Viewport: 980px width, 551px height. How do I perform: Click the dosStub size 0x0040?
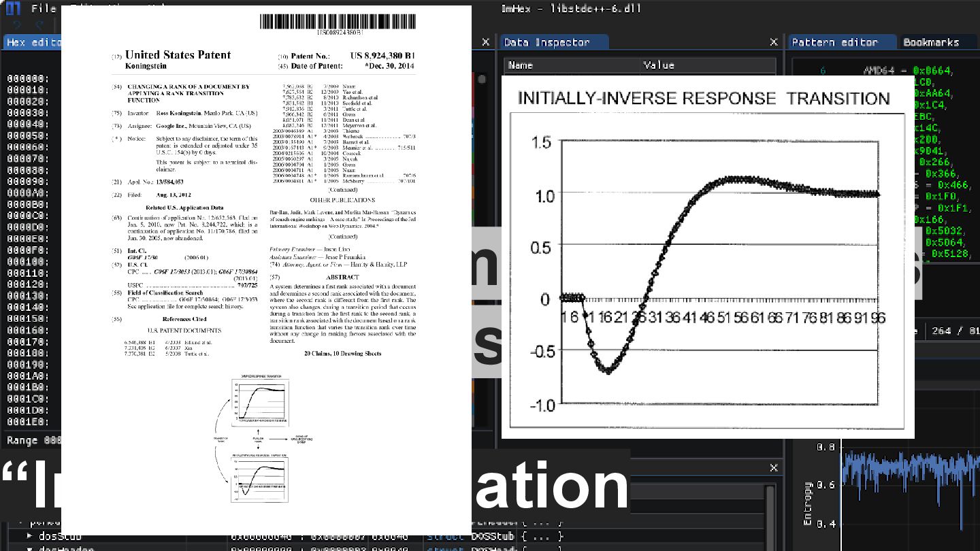[x=389, y=536]
